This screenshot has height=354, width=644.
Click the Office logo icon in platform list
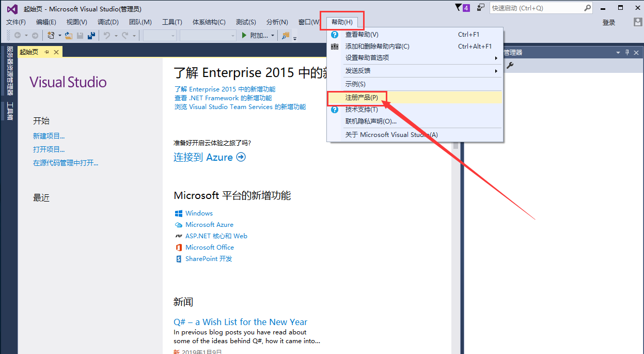coord(179,248)
